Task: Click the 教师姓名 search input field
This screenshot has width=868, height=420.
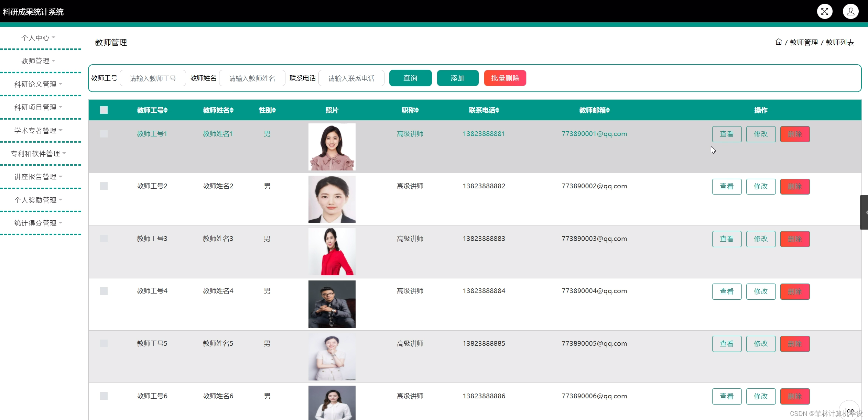Action: click(252, 78)
